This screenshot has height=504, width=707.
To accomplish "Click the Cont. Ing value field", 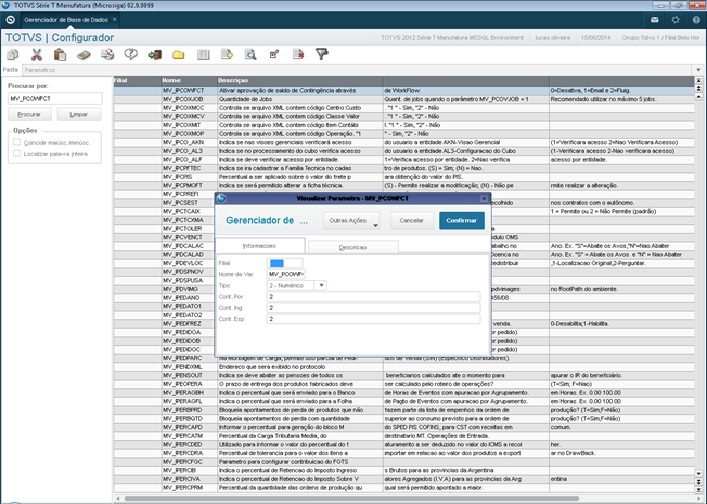I will 374,307.
